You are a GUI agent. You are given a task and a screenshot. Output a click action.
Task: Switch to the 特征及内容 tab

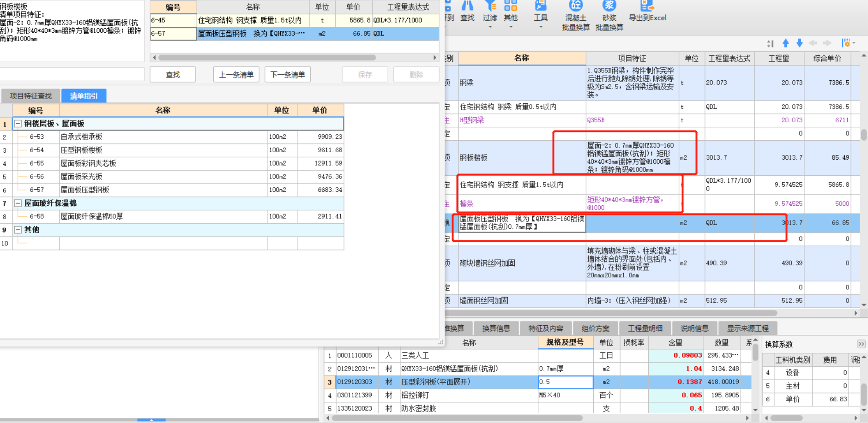click(x=546, y=328)
